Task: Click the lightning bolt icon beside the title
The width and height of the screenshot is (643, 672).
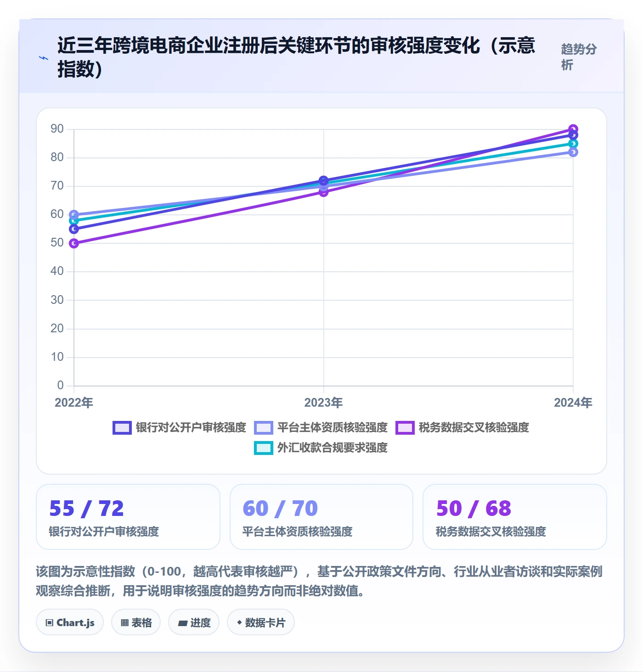Action: 44,58
